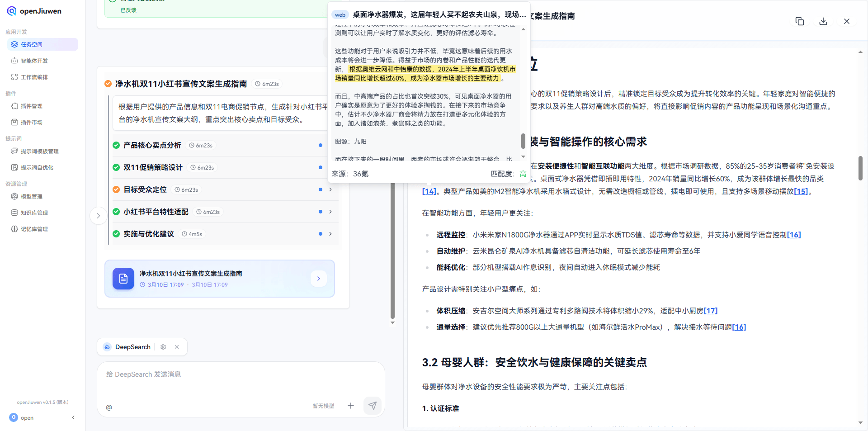The height and width of the screenshot is (431, 868).
Task: Collapse the sidebar with the bottom chevron
Action: [73, 417]
